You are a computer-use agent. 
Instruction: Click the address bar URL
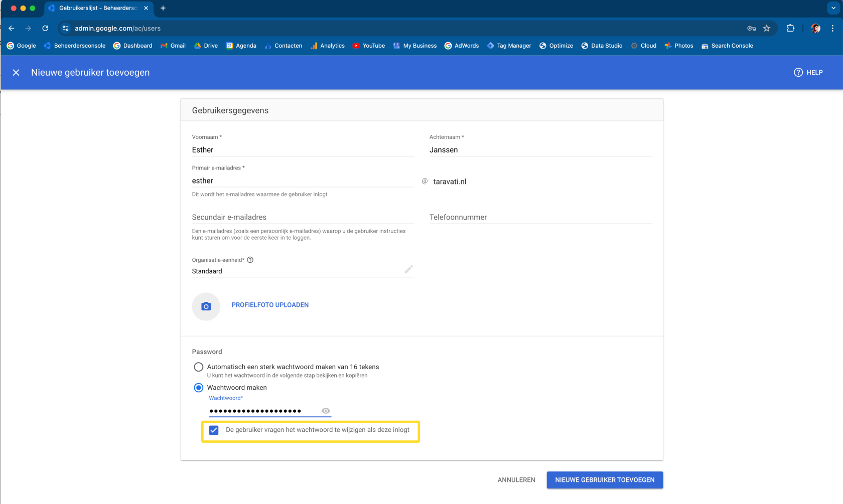[117, 29]
